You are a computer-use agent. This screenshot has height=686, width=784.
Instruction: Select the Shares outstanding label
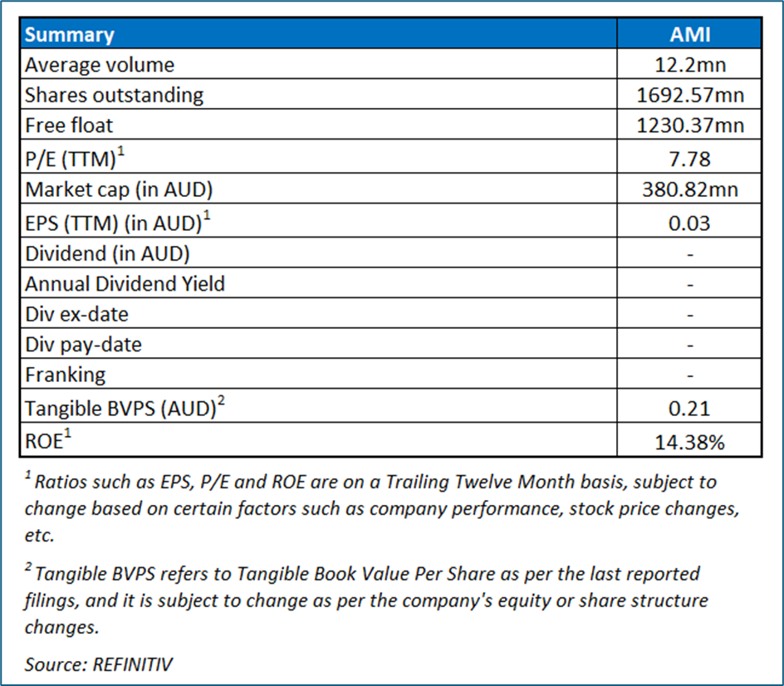pos(114,95)
